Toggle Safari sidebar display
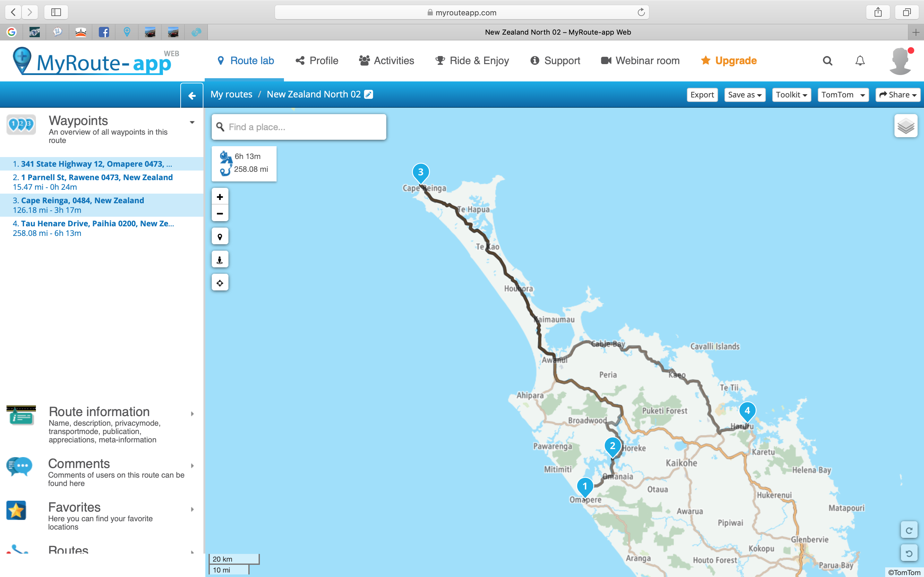The image size is (924, 577). tap(56, 12)
